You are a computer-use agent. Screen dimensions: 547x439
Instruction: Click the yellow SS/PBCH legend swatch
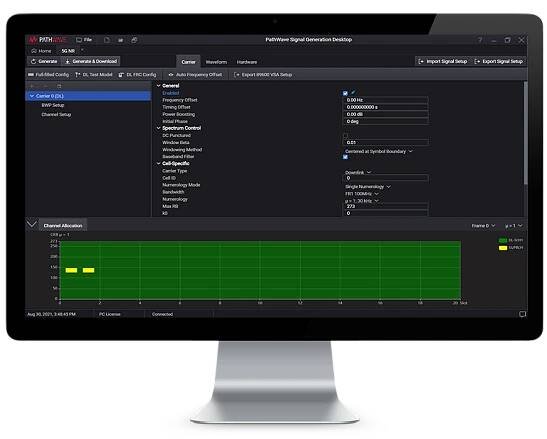tap(502, 248)
